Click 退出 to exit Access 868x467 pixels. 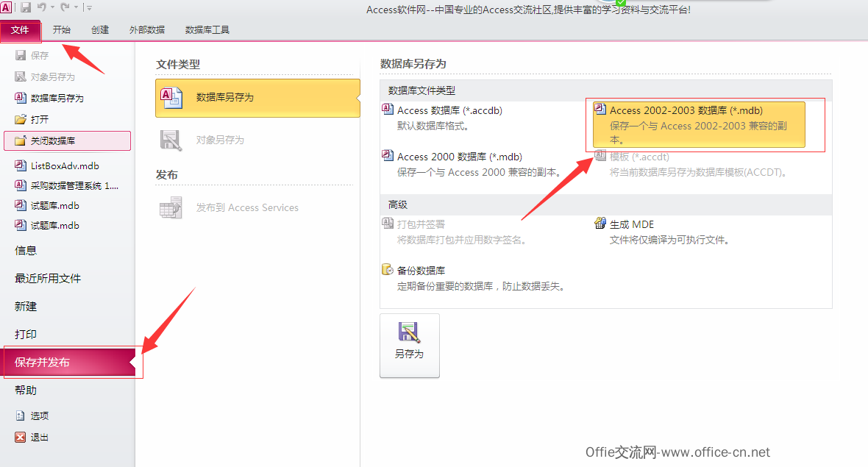(39, 437)
